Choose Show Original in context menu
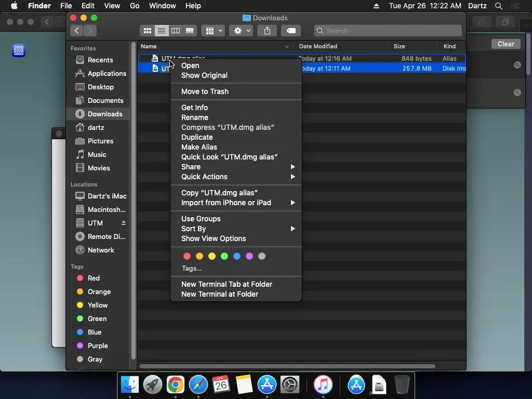The height and width of the screenshot is (399, 532). (x=236, y=75)
